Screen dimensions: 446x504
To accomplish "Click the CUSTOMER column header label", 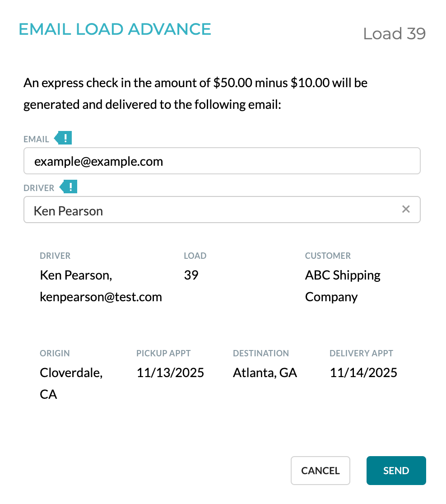I will tap(328, 256).
